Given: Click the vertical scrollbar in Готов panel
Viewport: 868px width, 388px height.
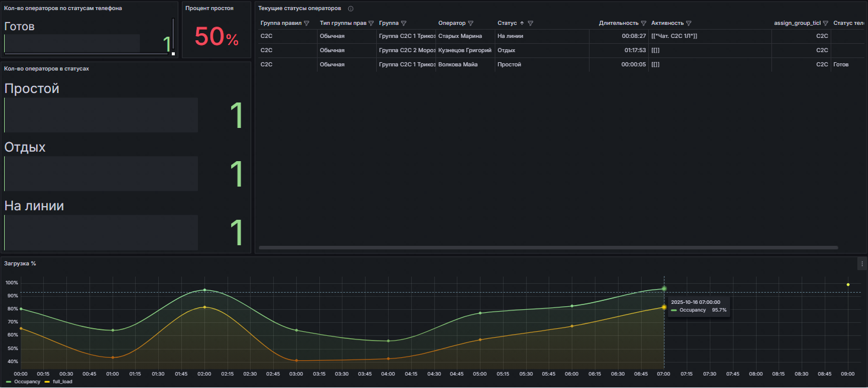Looking at the screenshot, I should click(173, 34).
